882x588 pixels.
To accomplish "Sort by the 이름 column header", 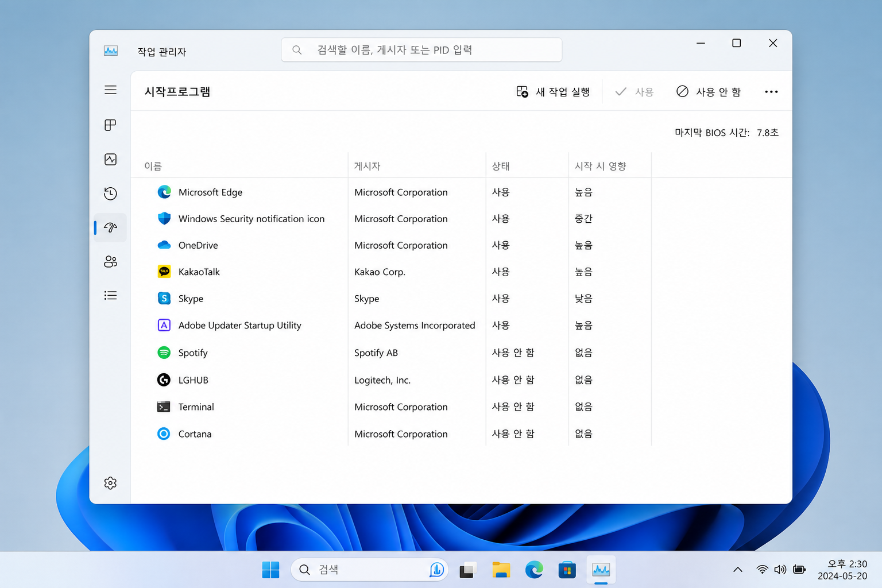I will click(153, 166).
